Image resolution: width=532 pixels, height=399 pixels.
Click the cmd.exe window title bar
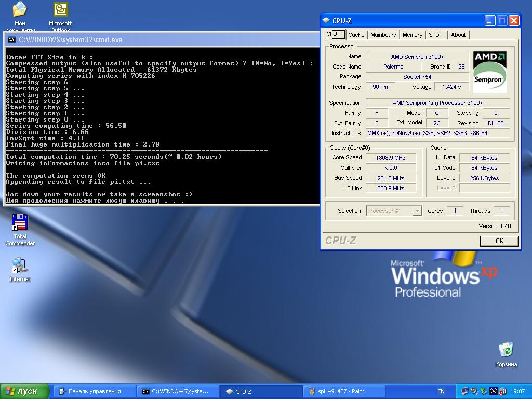point(162,39)
